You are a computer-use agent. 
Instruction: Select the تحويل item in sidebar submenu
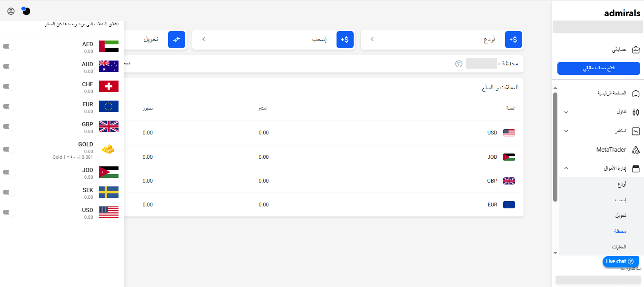point(620,215)
